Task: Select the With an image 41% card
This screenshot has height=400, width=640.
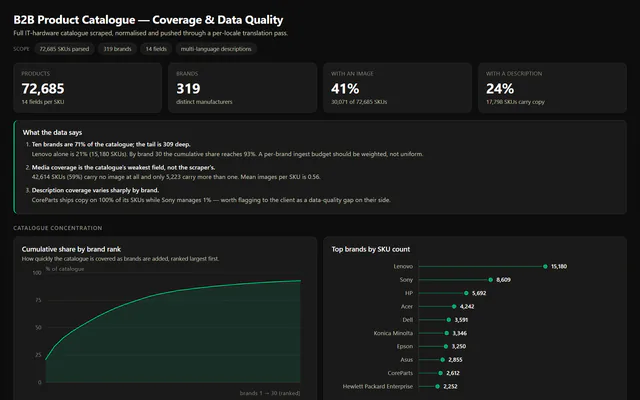Action: 397,88
